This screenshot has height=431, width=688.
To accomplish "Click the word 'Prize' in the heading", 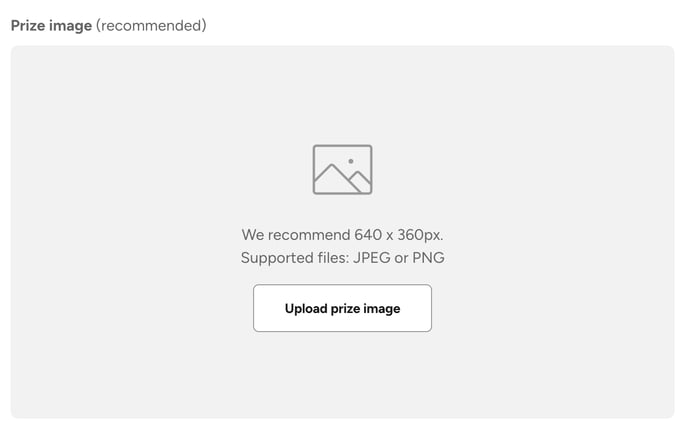I will (x=28, y=25).
